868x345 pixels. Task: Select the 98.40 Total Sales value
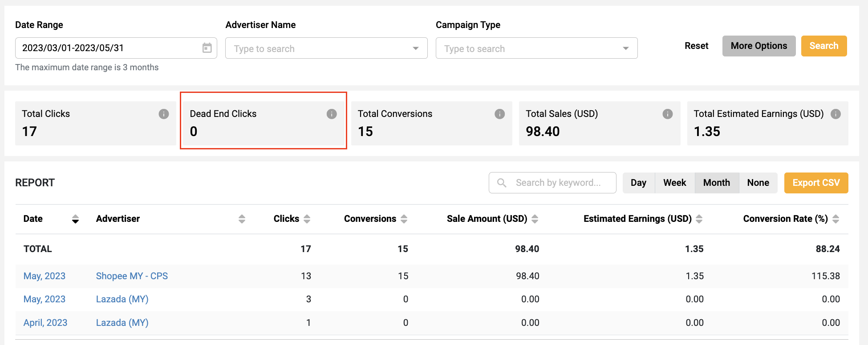(x=543, y=132)
